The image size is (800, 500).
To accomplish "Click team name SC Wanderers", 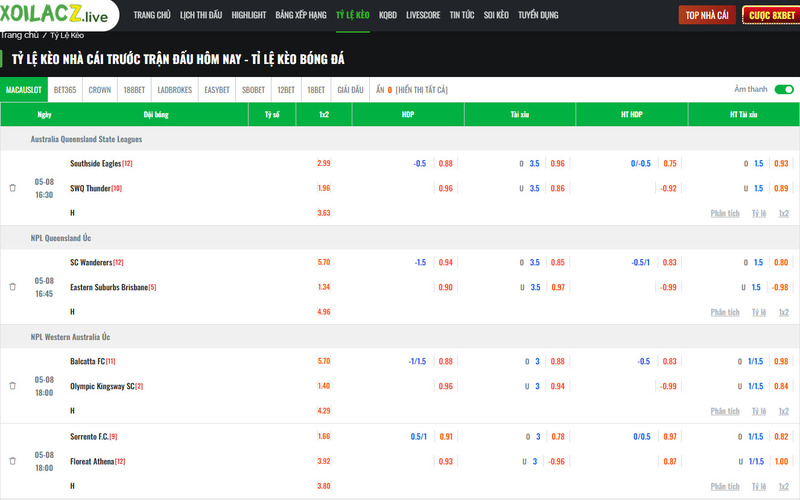I will coord(91,263).
